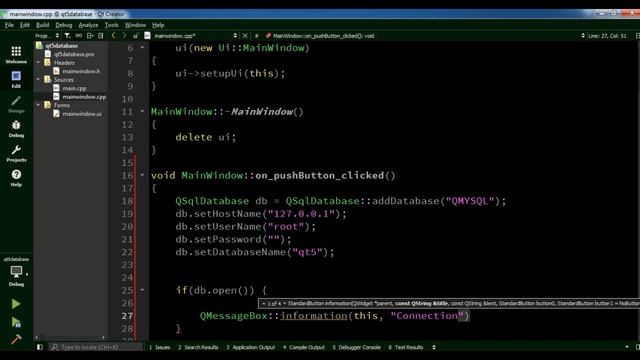Close the mainwindow.cpp document
The height and width of the screenshot is (360, 640).
[x=245, y=36]
